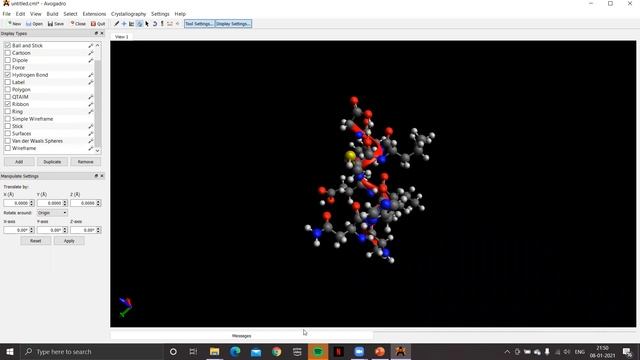The height and width of the screenshot is (360, 640).
Task: Open File Explorer from the taskbar
Action: tap(214, 351)
